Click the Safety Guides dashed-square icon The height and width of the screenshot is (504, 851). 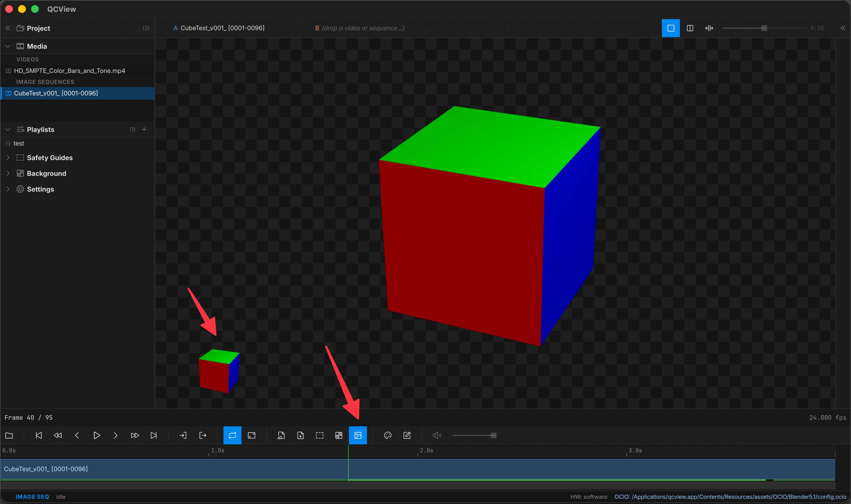[x=20, y=157]
